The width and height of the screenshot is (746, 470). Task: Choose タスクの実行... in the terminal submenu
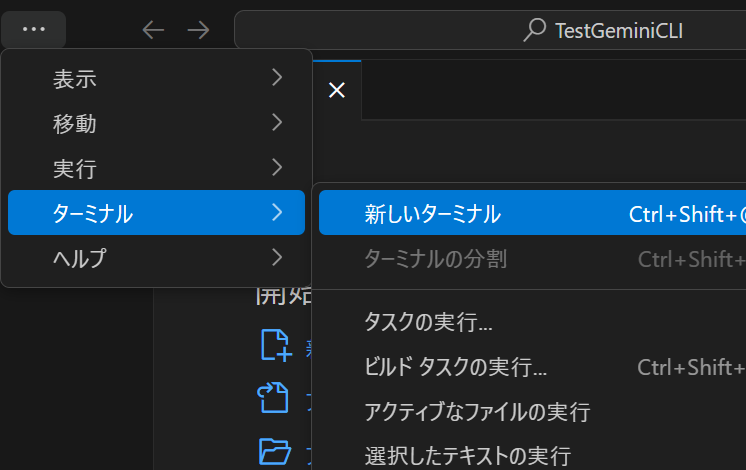pyautogui.click(x=428, y=322)
